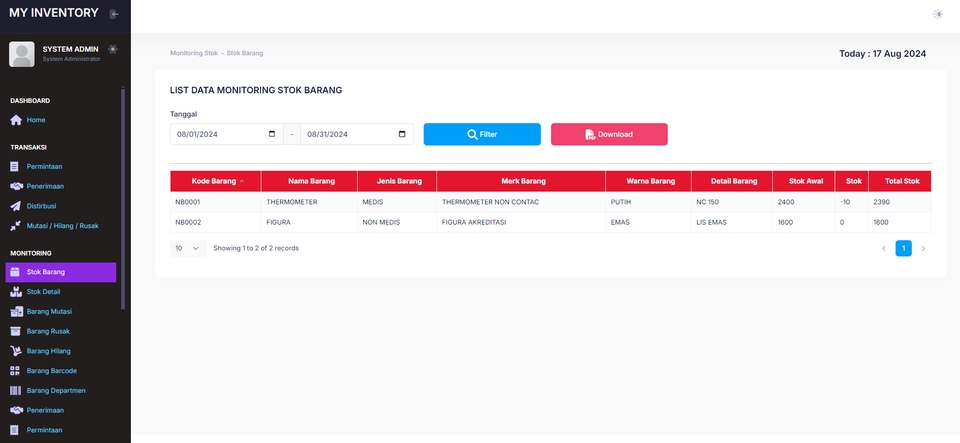Sort table by Total Stok column
960x443 pixels.
pyautogui.click(x=900, y=181)
